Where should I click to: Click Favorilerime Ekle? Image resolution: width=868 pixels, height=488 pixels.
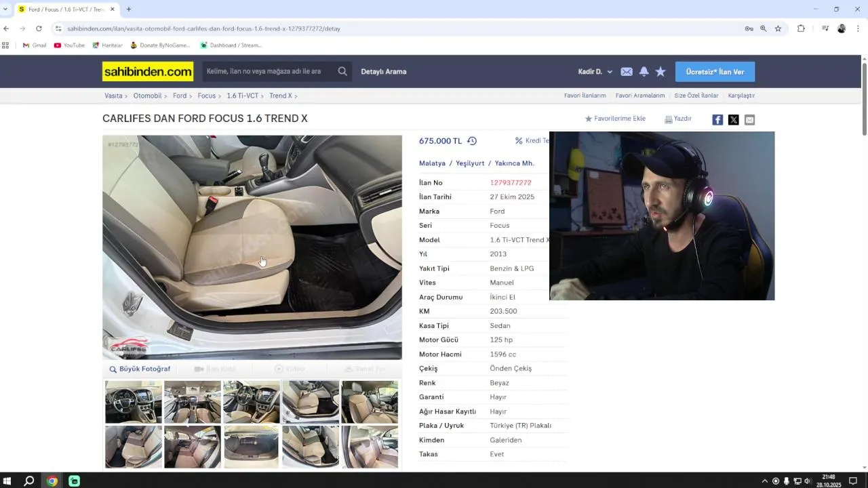(615, 119)
